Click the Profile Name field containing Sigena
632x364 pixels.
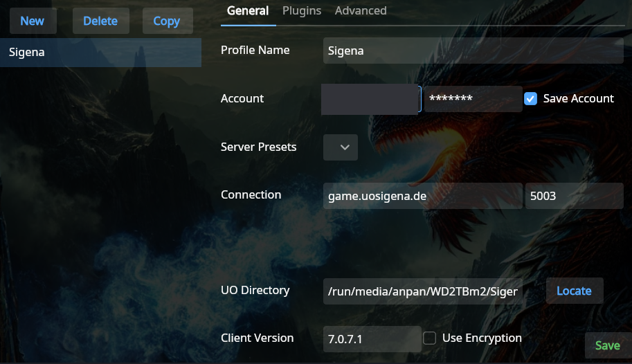point(473,51)
